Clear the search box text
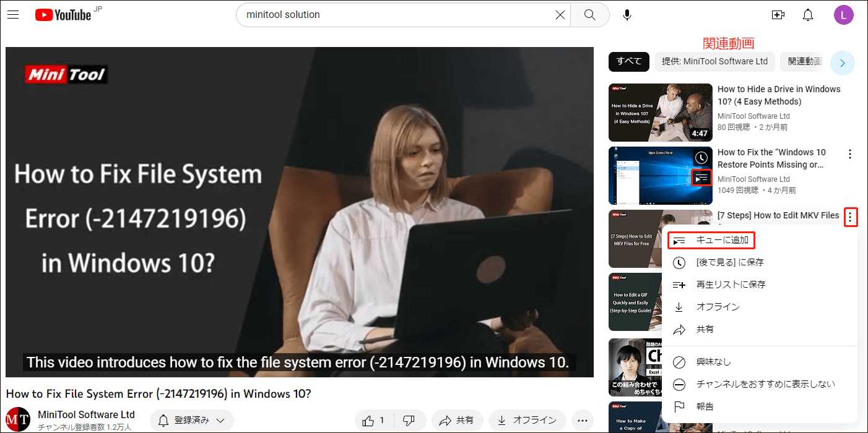Viewport: 868px width, 433px height. (560, 15)
